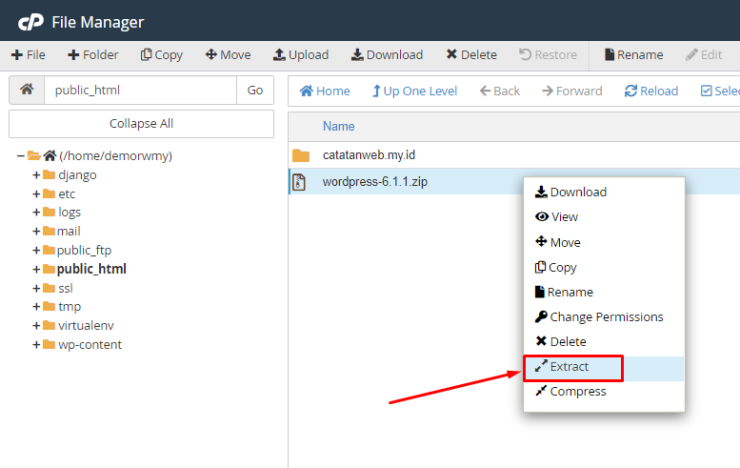Click the Go button

click(255, 90)
